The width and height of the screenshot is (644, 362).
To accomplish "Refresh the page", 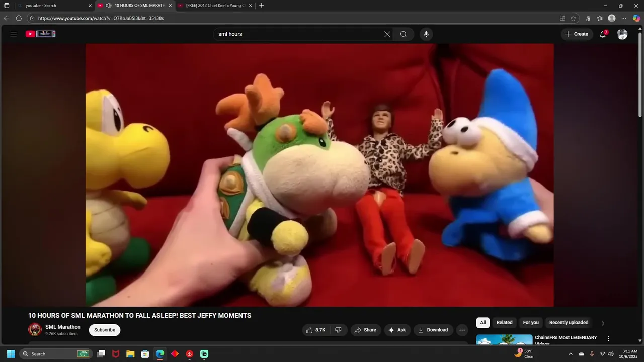I will pos(19,18).
